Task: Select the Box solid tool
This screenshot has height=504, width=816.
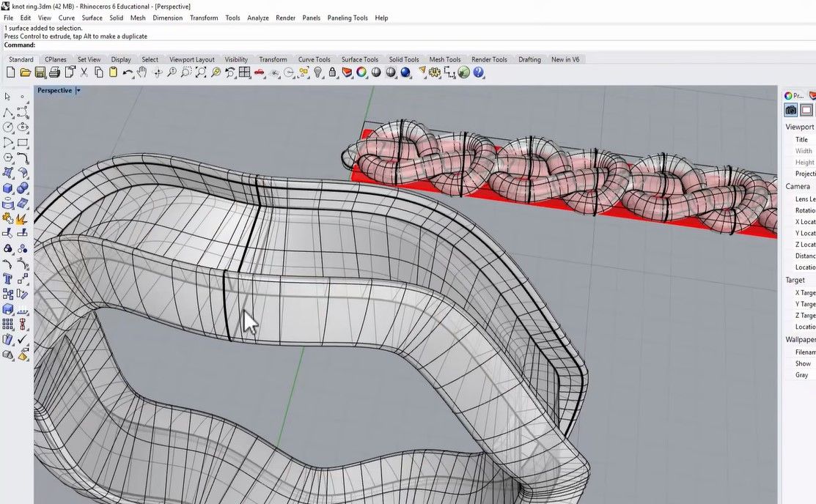Action: point(8,188)
